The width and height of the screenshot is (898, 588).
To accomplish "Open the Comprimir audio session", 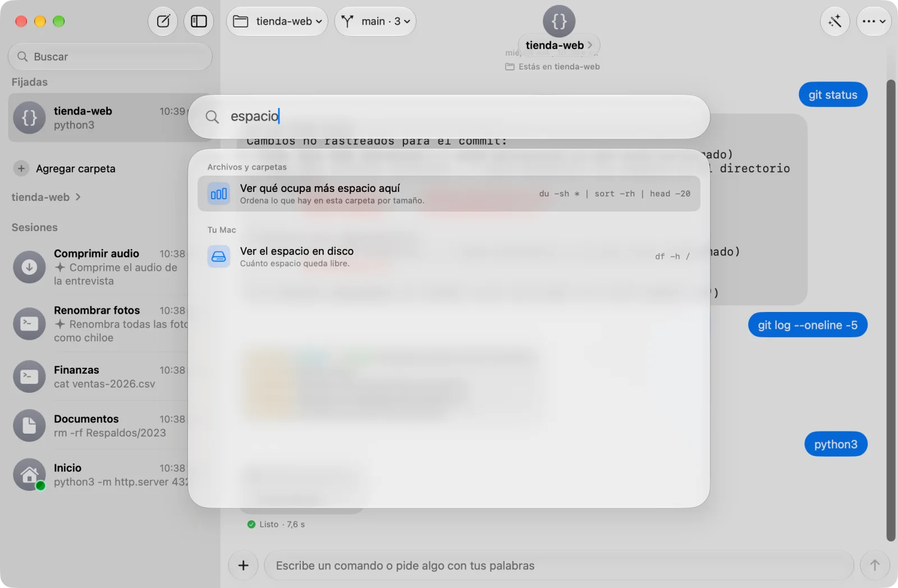I will 98,267.
